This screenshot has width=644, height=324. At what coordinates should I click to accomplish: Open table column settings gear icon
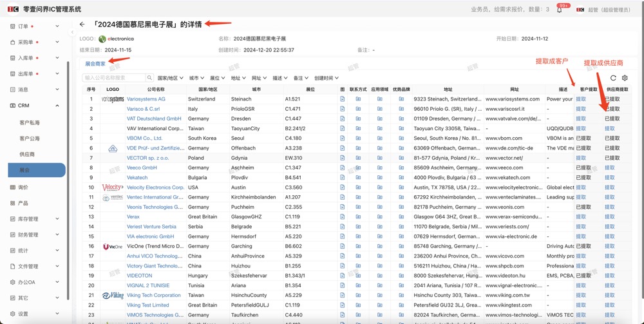click(625, 78)
